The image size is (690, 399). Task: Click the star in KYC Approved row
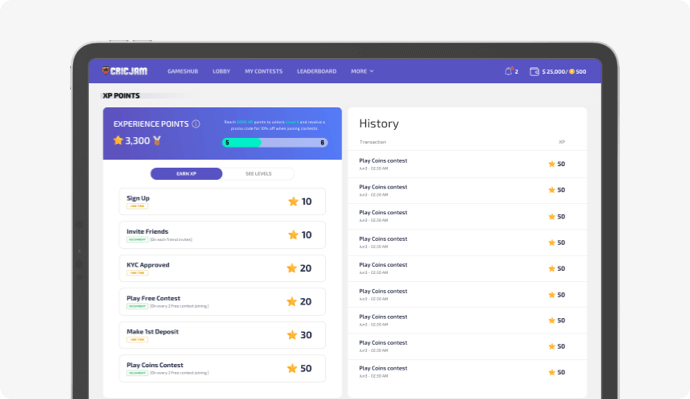click(291, 268)
